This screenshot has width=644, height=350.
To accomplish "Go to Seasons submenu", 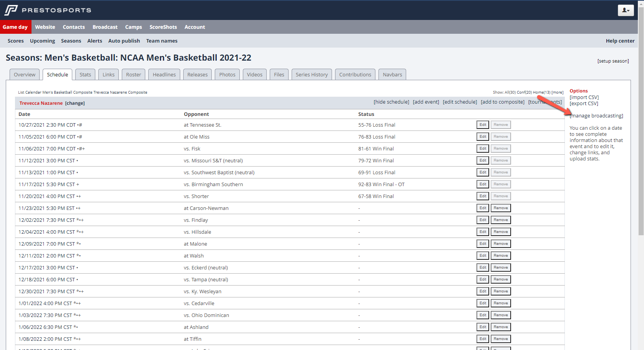I will [71, 41].
